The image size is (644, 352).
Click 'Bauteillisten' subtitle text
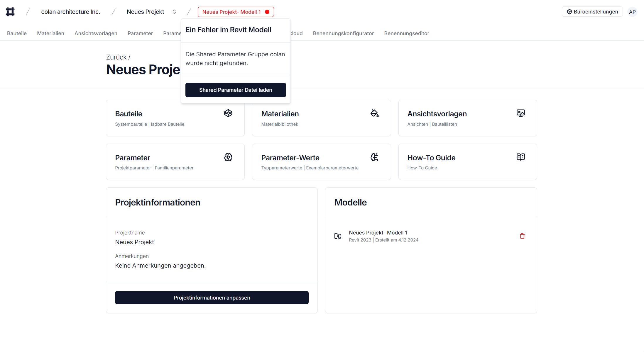(x=444, y=124)
